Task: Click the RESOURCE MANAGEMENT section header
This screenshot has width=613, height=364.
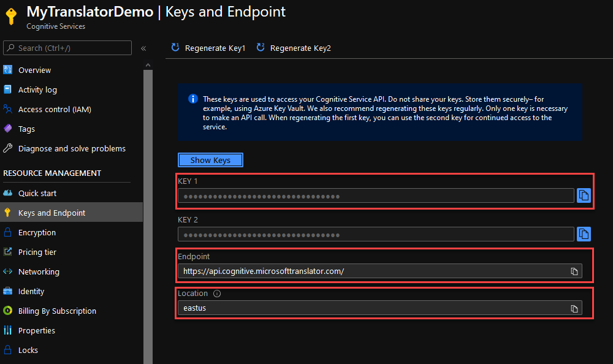Action: tap(52, 173)
